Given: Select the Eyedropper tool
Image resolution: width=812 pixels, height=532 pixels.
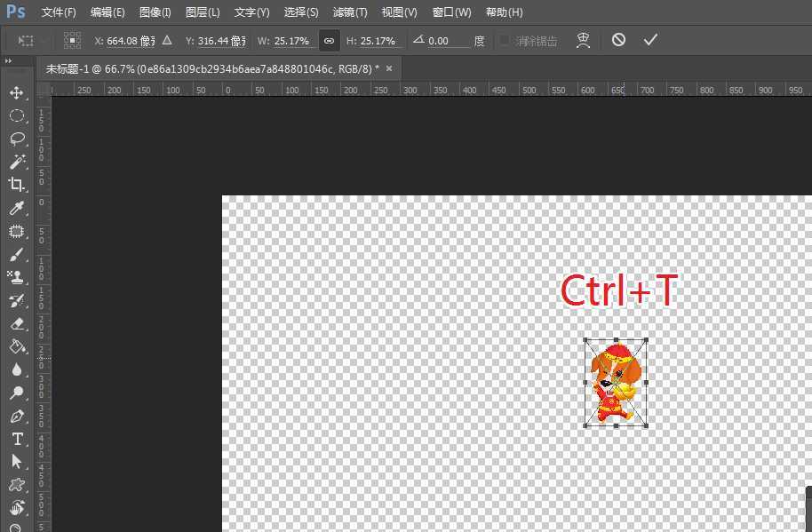Looking at the screenshot, I should pos(18,208).
